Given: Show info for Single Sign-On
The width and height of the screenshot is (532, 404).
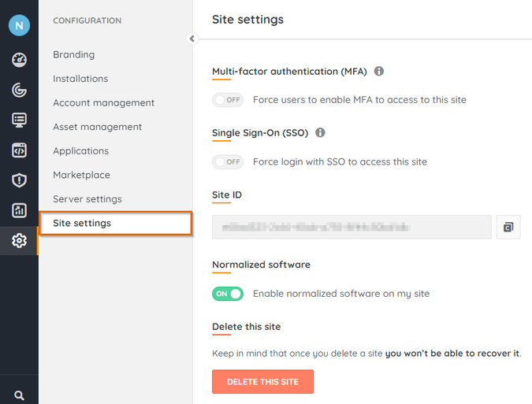Looking at the screenshot, I should [x=320, y=132].
